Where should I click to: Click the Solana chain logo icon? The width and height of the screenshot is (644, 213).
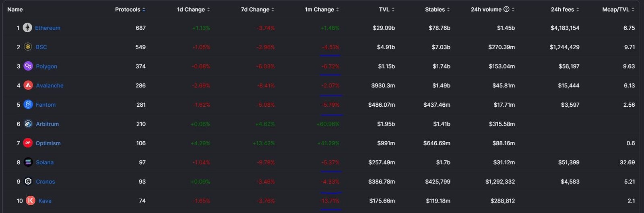[28, 162]
